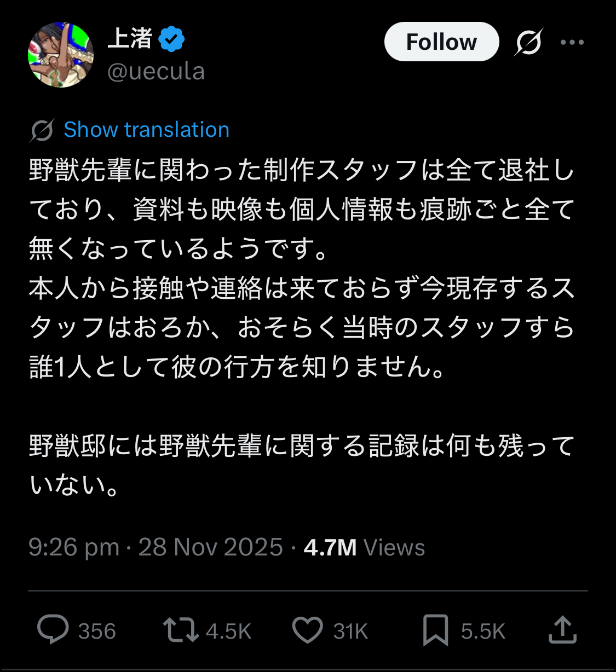The height and width of the screenshot is (672, 616).
Task: Click the Grok icon beside Show translation
Action: pyautogui.click(x=42, y=130)
